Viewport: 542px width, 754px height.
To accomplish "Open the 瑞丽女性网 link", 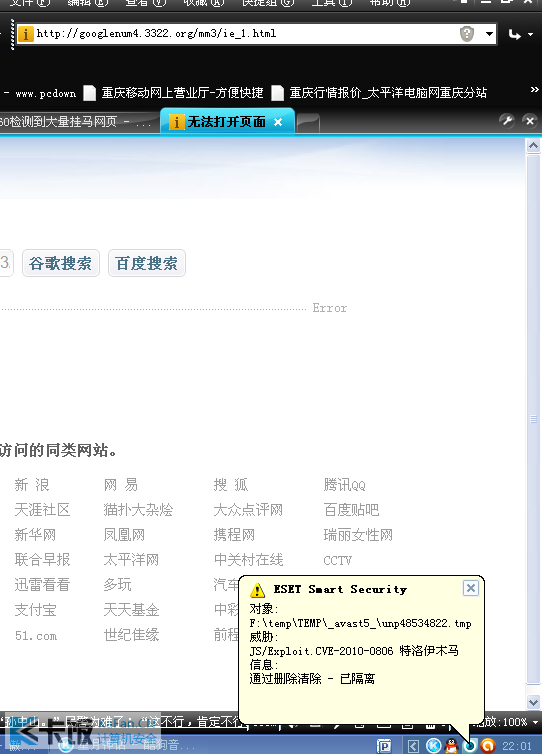I will point(358,535).
